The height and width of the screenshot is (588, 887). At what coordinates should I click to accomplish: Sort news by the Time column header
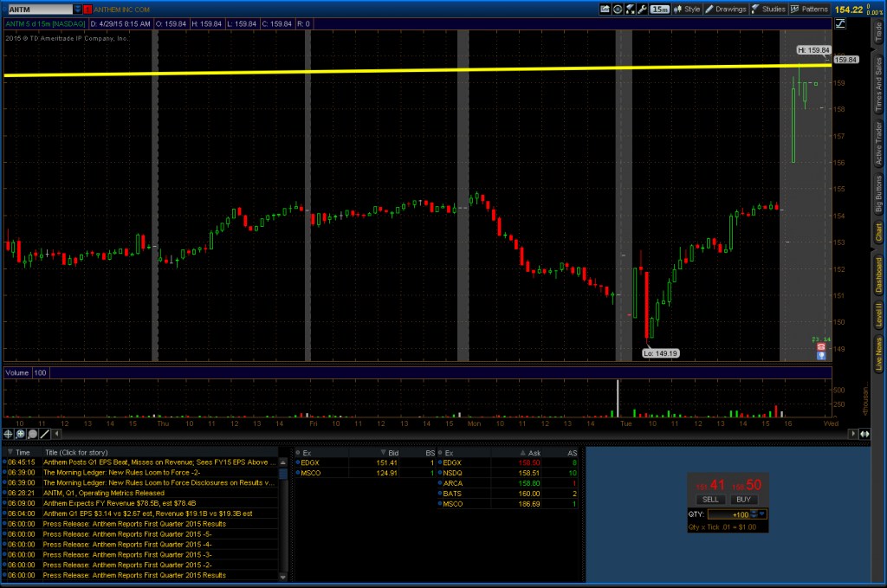click(23, 452)
